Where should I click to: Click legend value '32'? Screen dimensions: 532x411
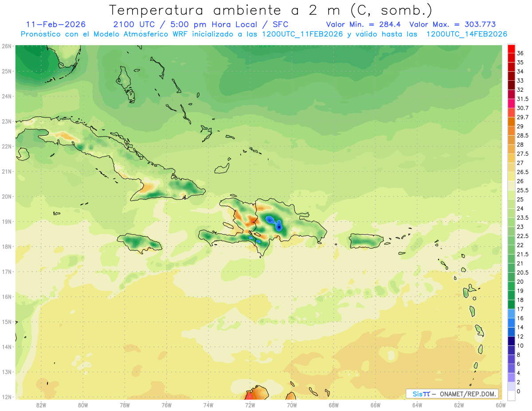[520, 90]
